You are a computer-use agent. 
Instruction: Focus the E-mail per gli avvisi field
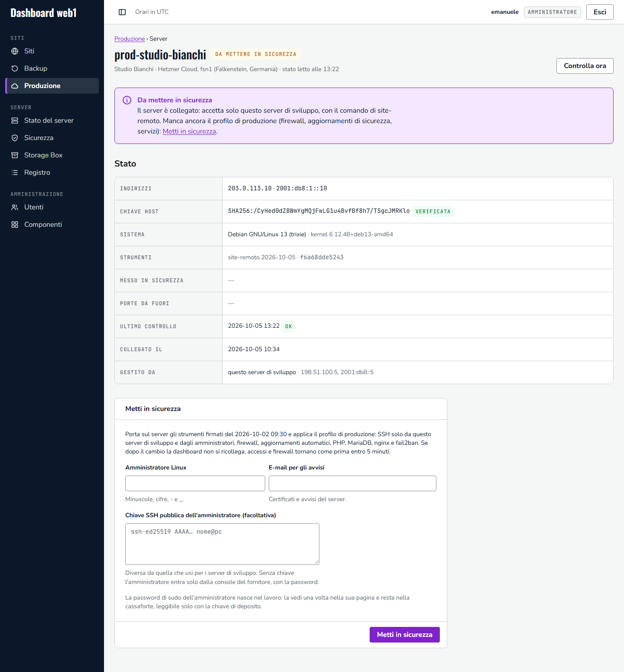click(x=352, y=483)
